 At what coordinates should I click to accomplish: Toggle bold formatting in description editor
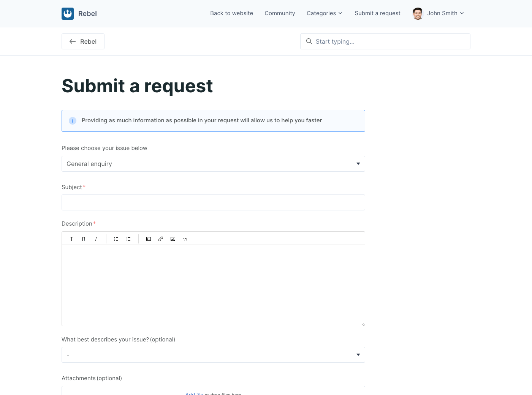point(84,239)
